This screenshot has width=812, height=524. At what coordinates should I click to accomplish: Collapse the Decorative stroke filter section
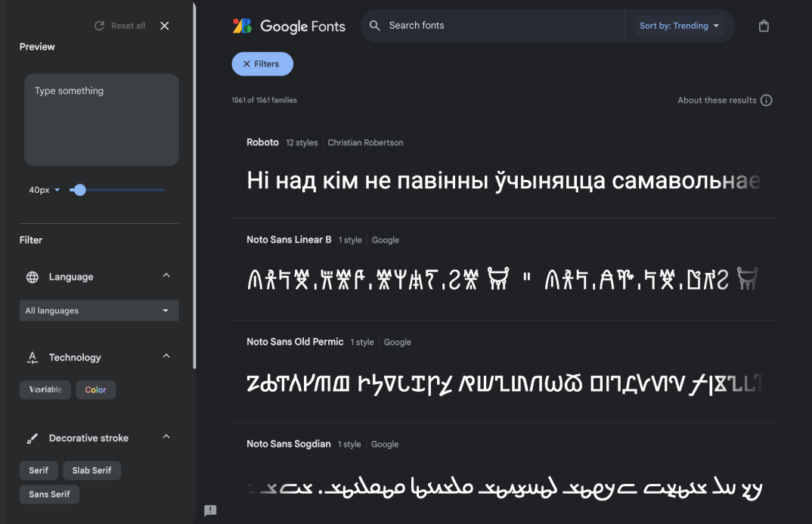click(166, 437)
